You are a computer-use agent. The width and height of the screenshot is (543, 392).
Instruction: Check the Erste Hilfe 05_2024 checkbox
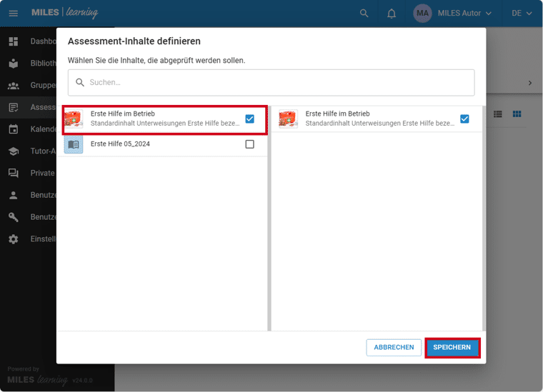tap(249, 144)
